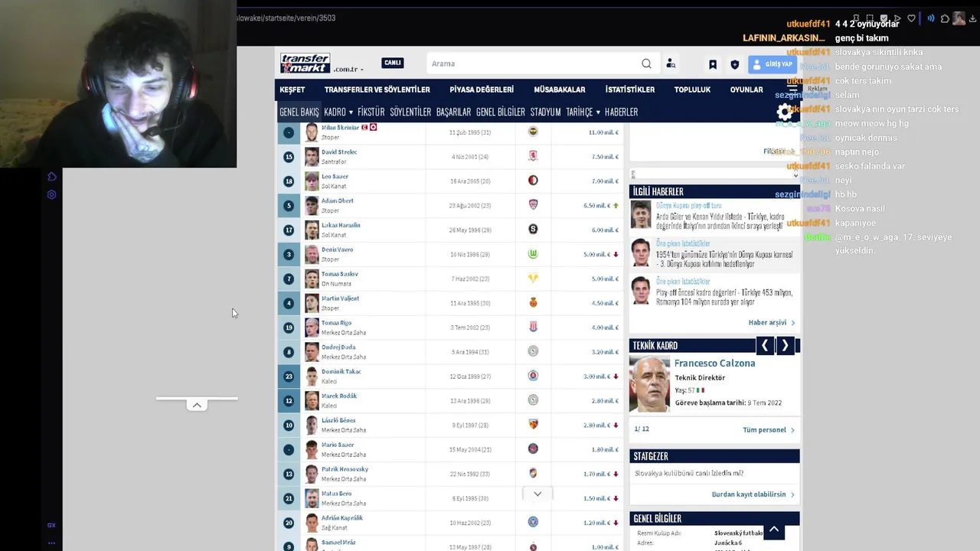This screenshot has width=980, height=551.
Task: Click the shield icon in header
Action: 735,64
